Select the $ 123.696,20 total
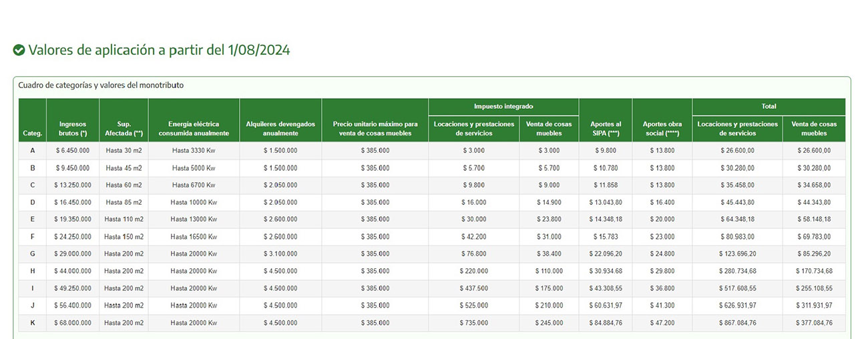Screen dimensions: 868x339 (738, 254)
